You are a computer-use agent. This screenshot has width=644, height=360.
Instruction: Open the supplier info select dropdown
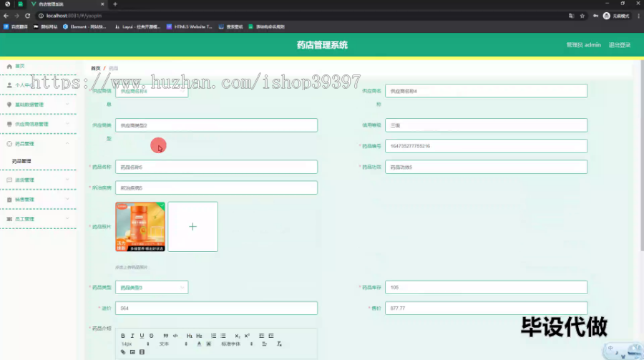(152, 91)
